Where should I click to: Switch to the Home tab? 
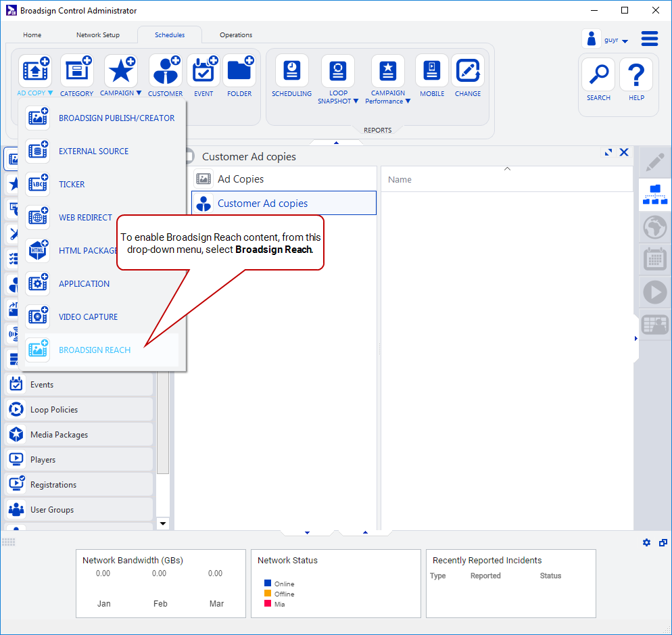[32, 34]
